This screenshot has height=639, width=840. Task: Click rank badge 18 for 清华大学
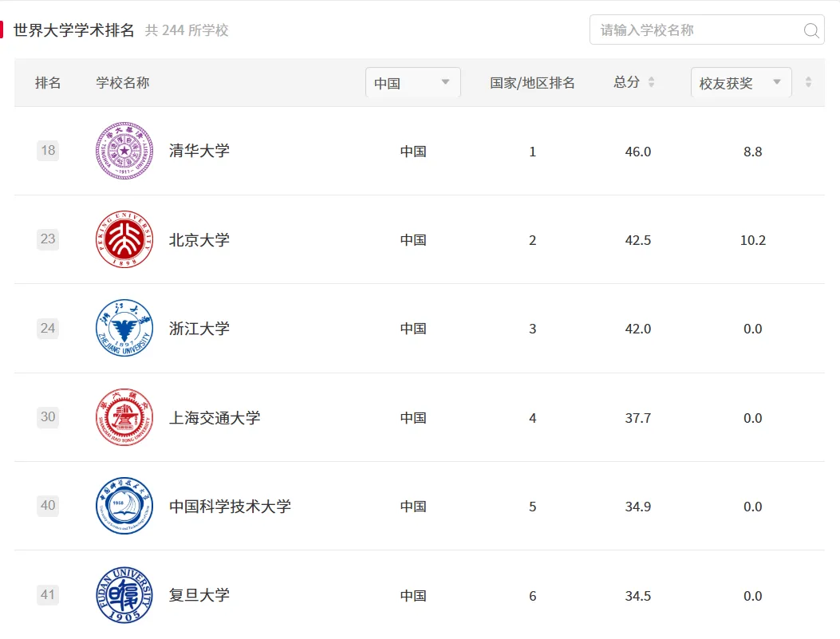[47, 150]
